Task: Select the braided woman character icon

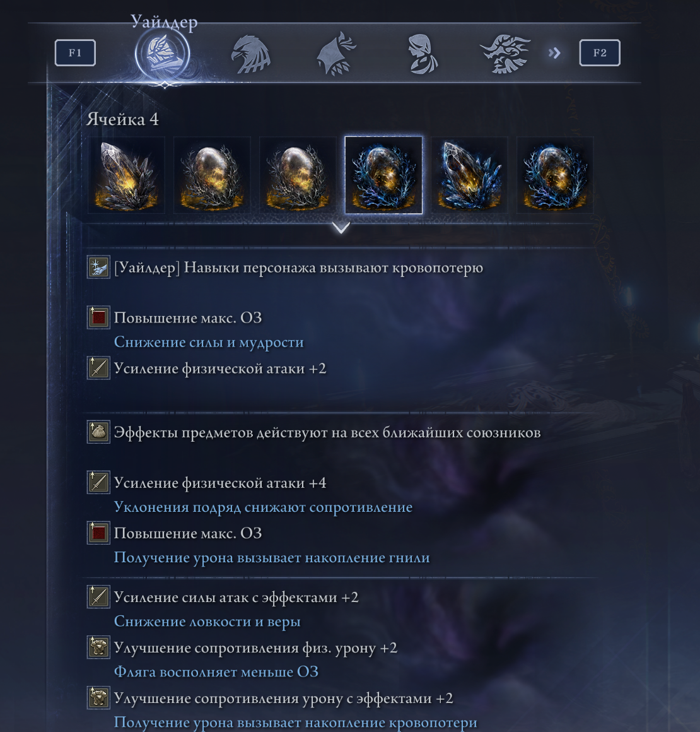Action: [x=422, y=54]
